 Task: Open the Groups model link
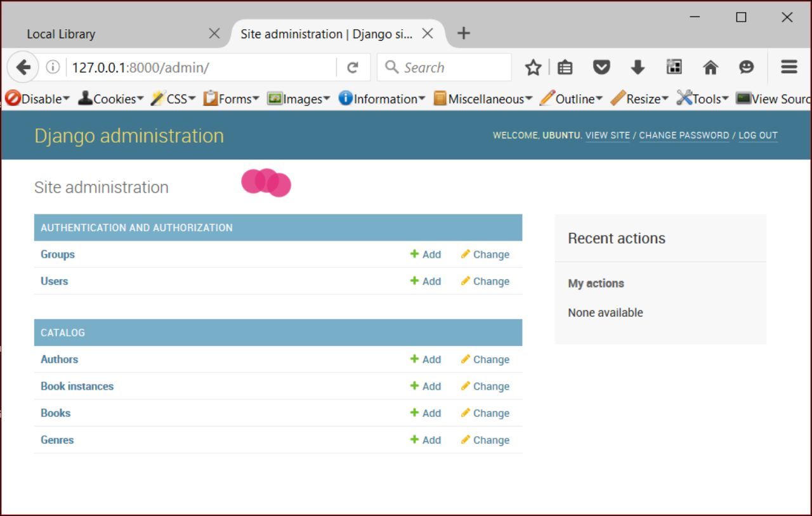tap(58, 255)
